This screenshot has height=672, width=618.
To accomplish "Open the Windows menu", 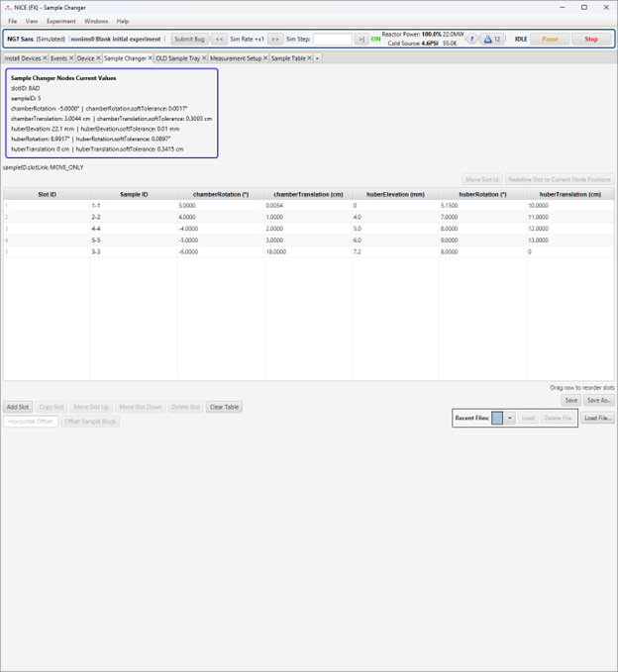I will coord(96,21).
